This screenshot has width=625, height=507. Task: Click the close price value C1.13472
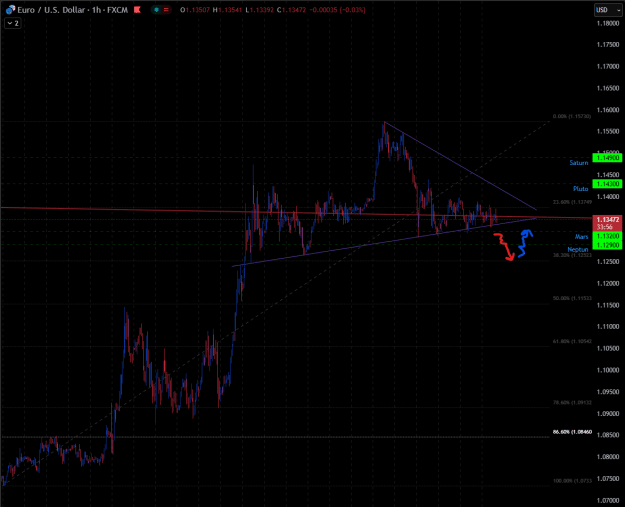(291, 10)
